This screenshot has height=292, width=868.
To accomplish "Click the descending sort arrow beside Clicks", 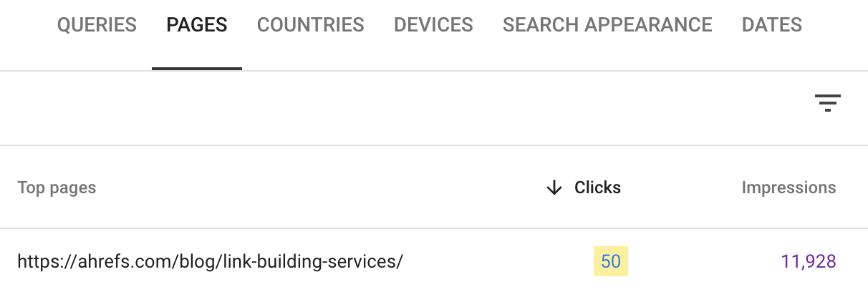I will 554,188.
